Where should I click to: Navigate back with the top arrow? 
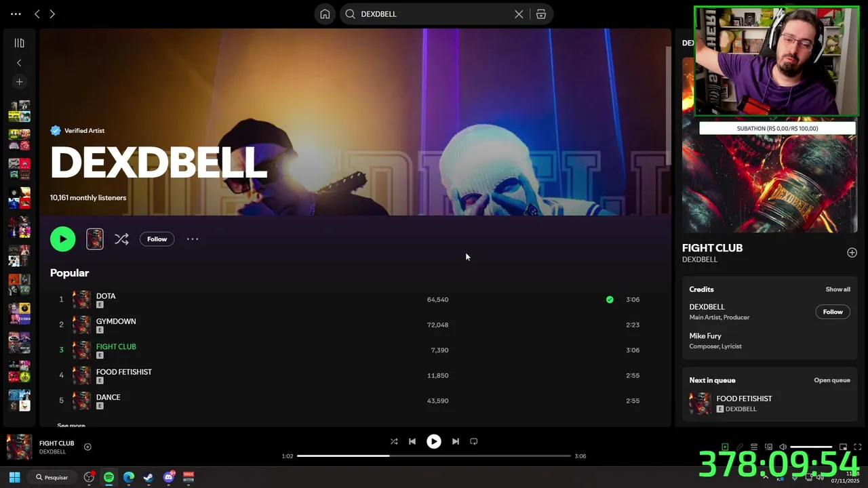point(37,14)
